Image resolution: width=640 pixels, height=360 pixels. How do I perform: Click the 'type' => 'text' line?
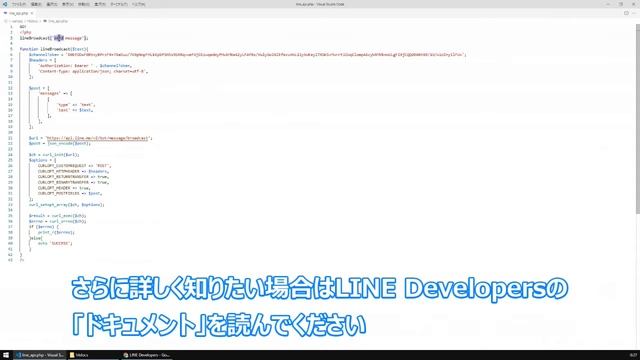tap(76, 104)
